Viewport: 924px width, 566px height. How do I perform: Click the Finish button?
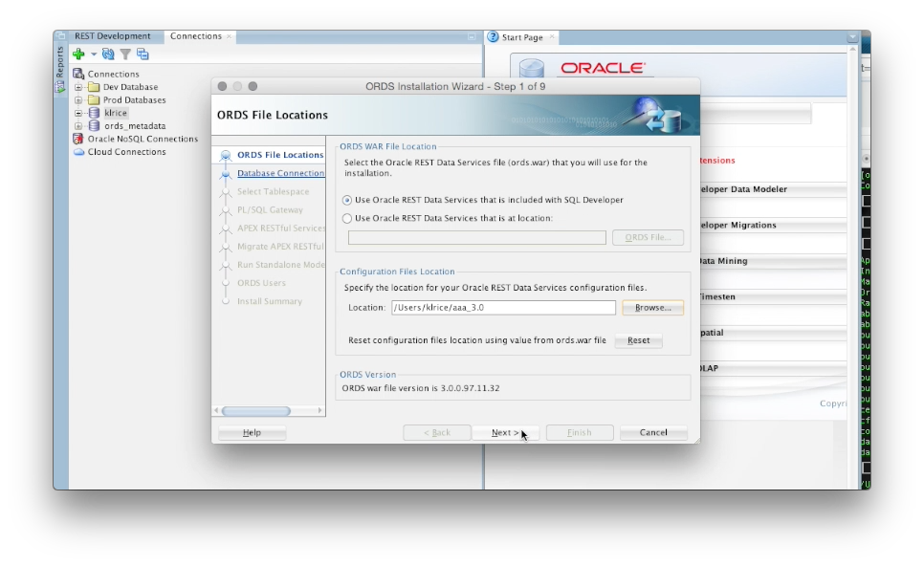click(x=580, y=432)
